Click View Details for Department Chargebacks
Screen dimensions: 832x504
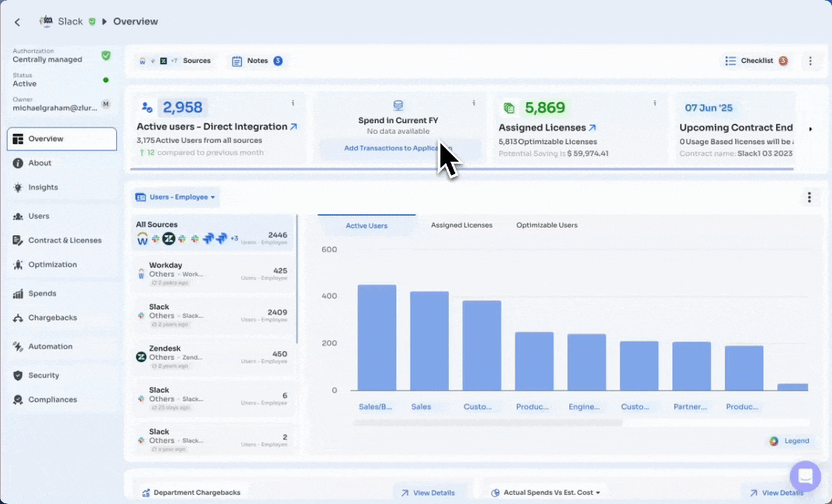coord(428,493)
